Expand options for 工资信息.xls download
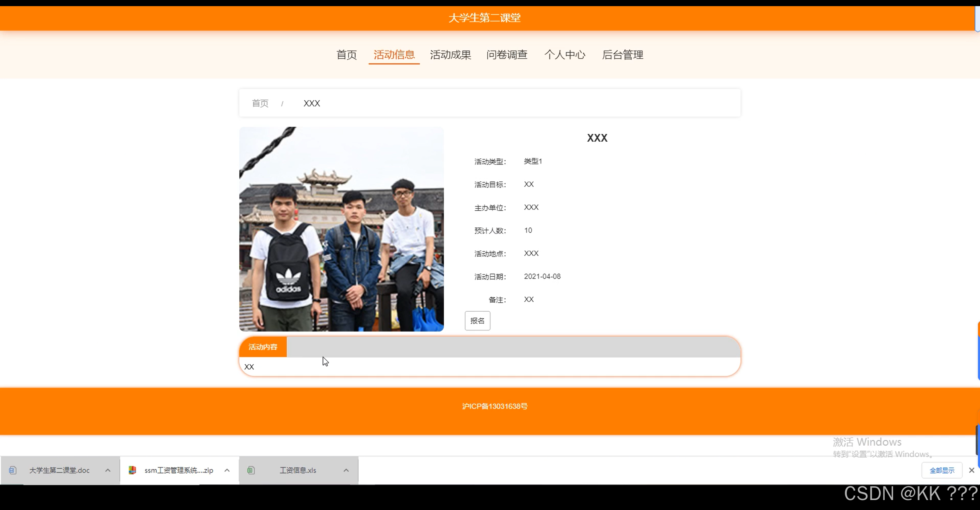This screenshot has height=510, width=980. tap(346, 470)
